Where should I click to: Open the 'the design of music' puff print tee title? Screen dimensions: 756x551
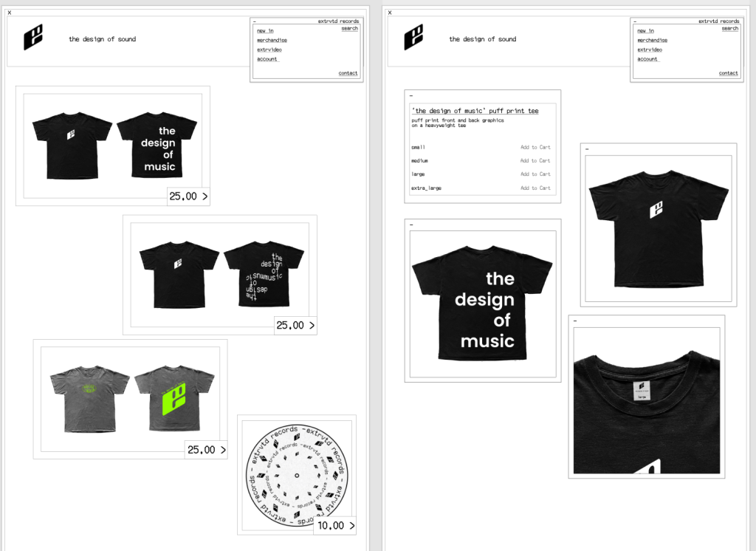pos(475,111)
